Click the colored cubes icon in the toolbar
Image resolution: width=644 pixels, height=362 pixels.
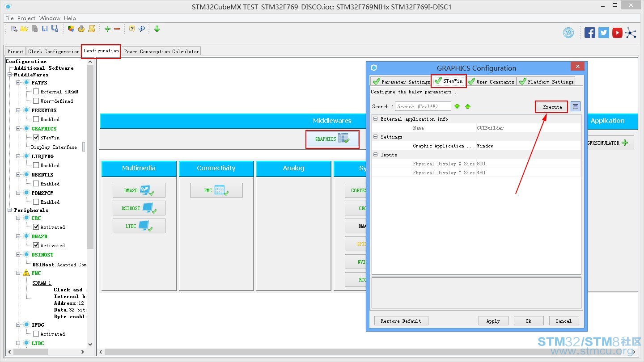pyautogui.click(x=71, y=29)
